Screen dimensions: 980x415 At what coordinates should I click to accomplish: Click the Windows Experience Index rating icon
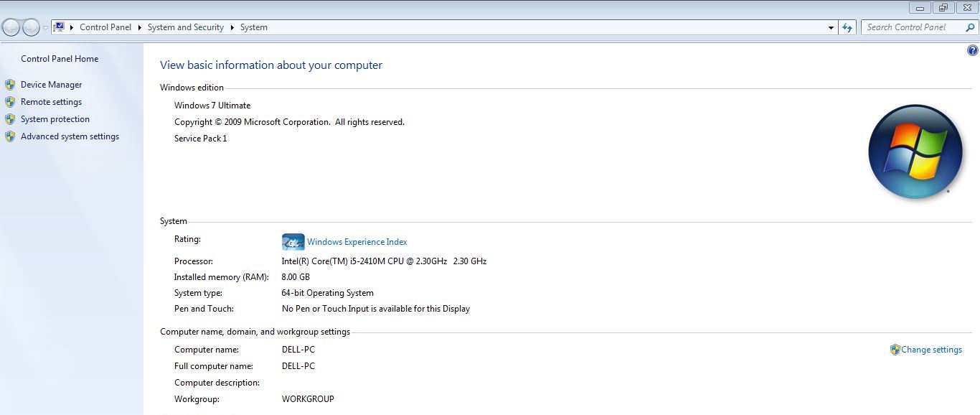293,242
